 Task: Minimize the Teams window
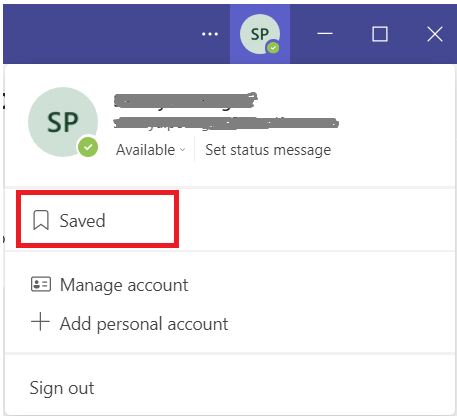325,34
